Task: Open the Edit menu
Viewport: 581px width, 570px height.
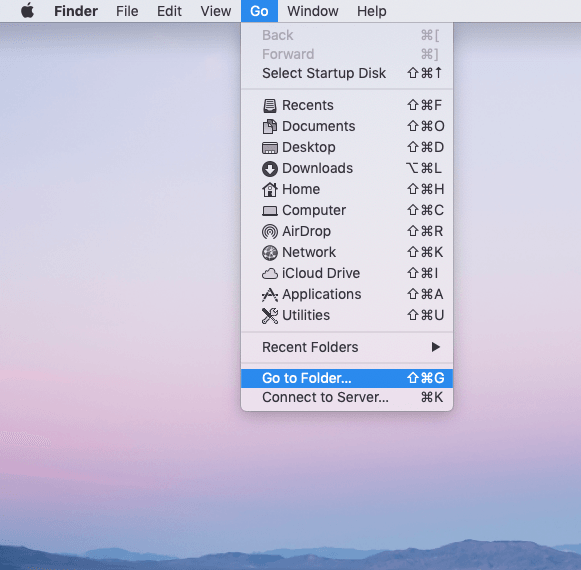Action: pos(169,11)
